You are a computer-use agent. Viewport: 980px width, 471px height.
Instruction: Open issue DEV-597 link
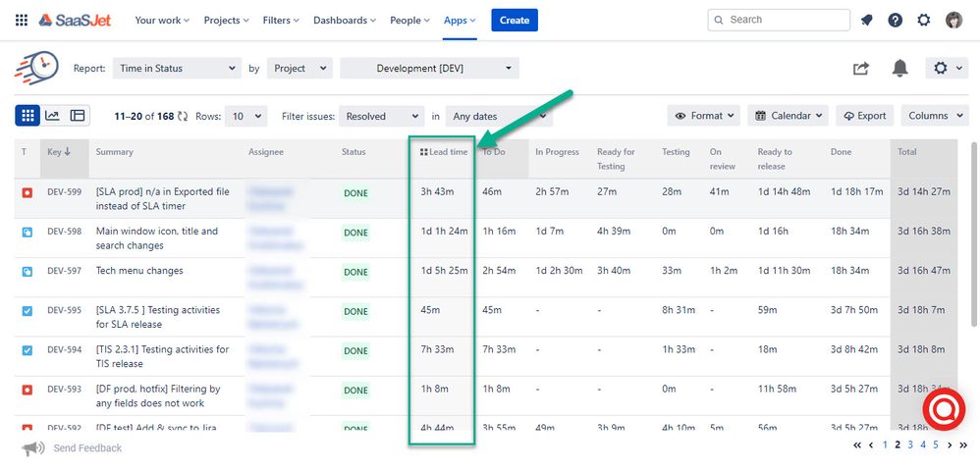pos(65,271)
